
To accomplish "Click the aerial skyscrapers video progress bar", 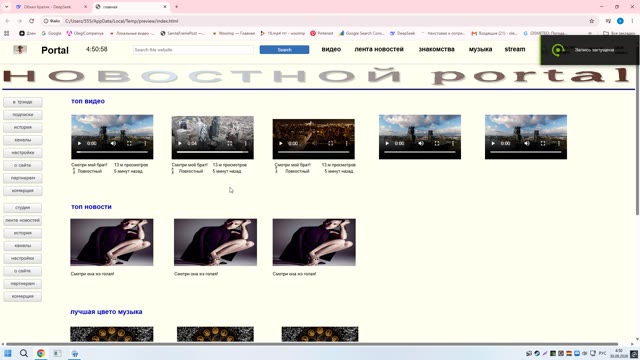I will click(212, 152).
